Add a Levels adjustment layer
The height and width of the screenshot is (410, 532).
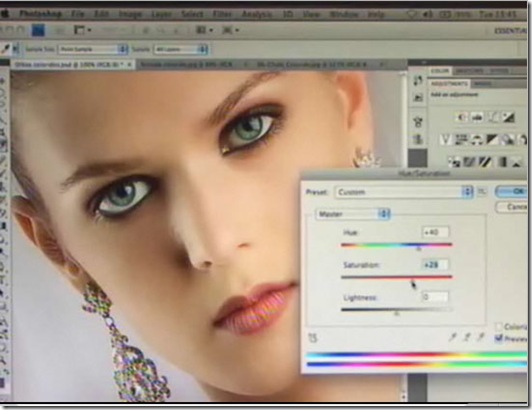pos(477,117)
